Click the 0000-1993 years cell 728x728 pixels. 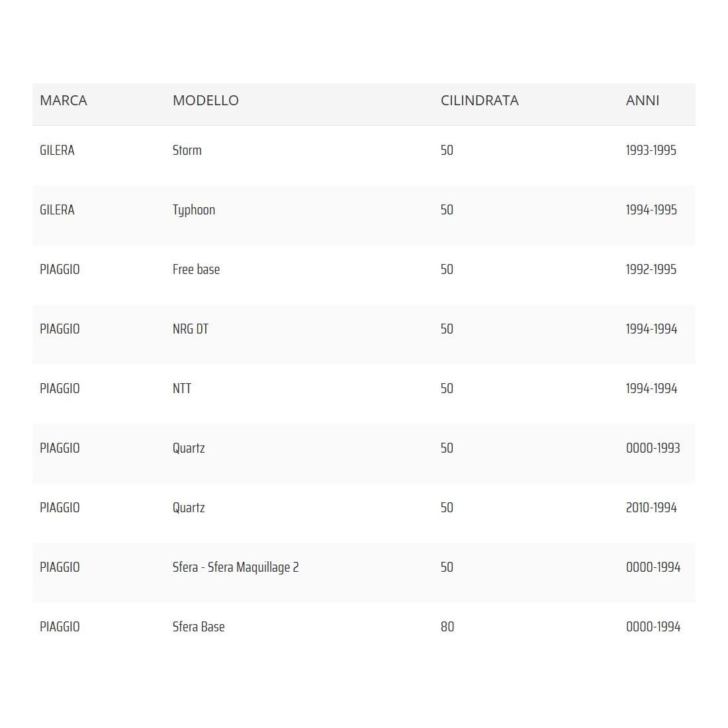653,448
